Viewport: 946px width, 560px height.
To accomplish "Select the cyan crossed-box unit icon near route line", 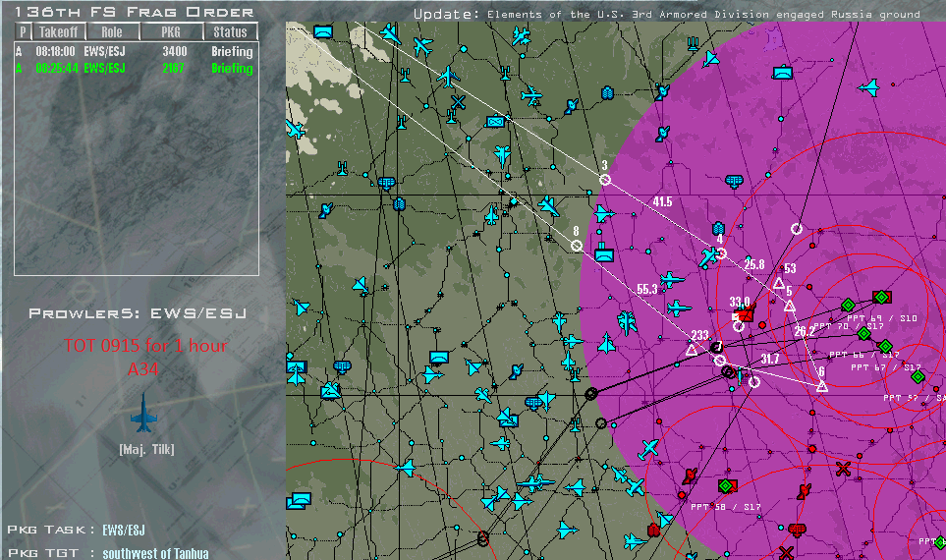I will click(x=495, y=122).
